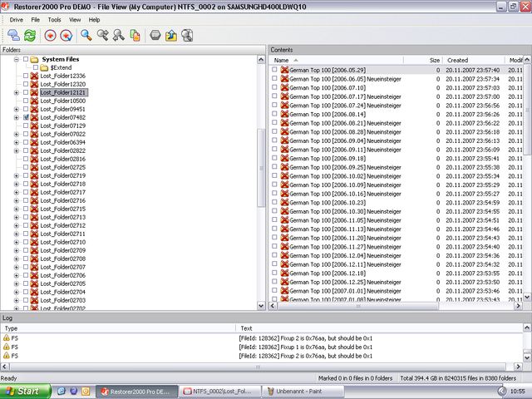Click the last toolbar magnifier preview icon
Screen dimensions: 532x399
coord(187,35)
